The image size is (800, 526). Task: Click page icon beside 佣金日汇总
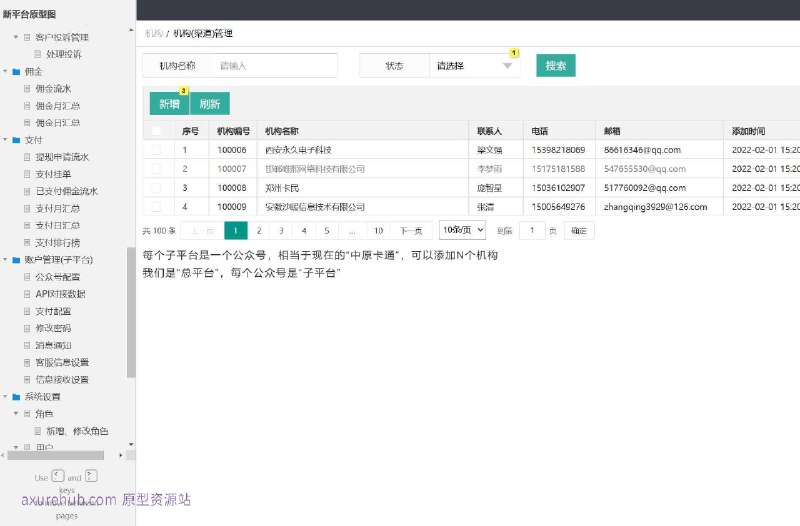click(x=27, y=123)
